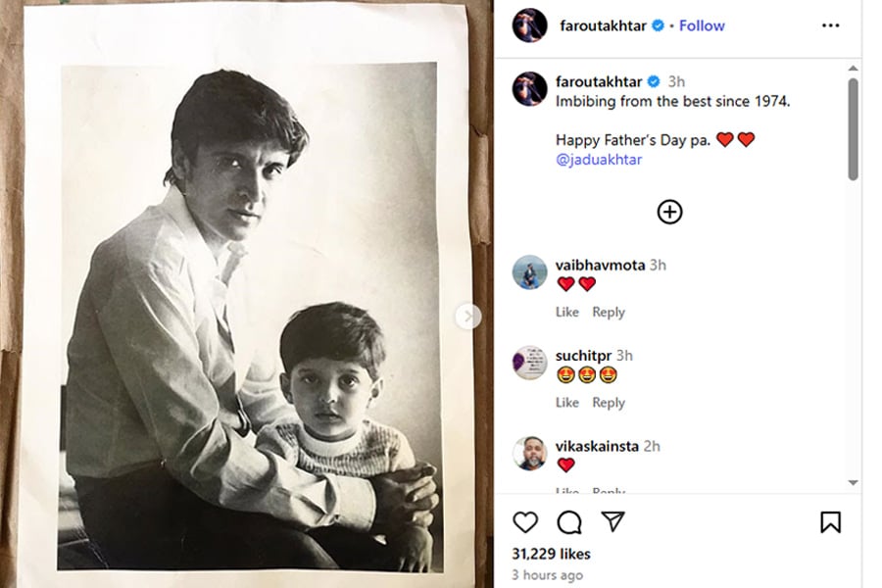Image resolution: width=882 pixels, height=588 pixels.
Task: Reply to vaibhavmota's comment
Action: tap(609, 312)
